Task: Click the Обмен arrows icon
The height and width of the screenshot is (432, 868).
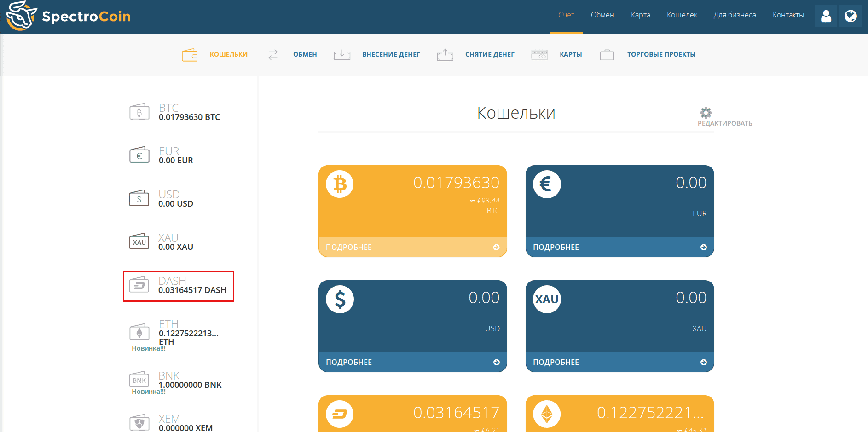Action: tap(273, 55)
